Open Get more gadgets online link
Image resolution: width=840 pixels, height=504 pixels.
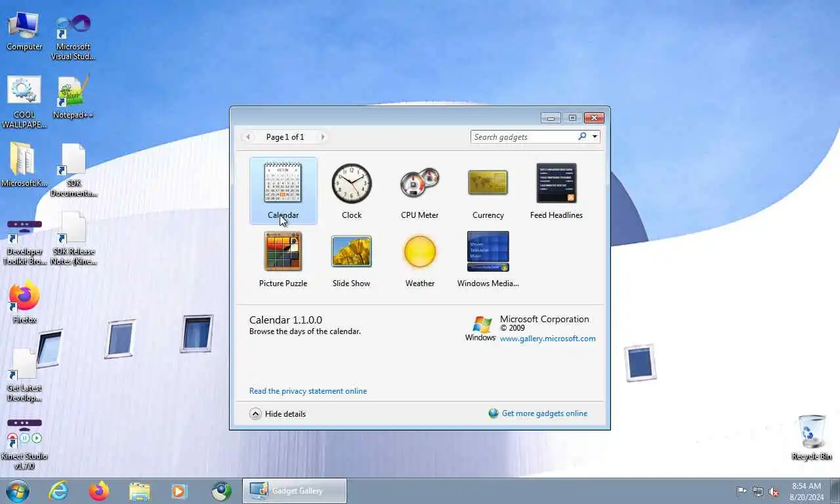point(545,413)
